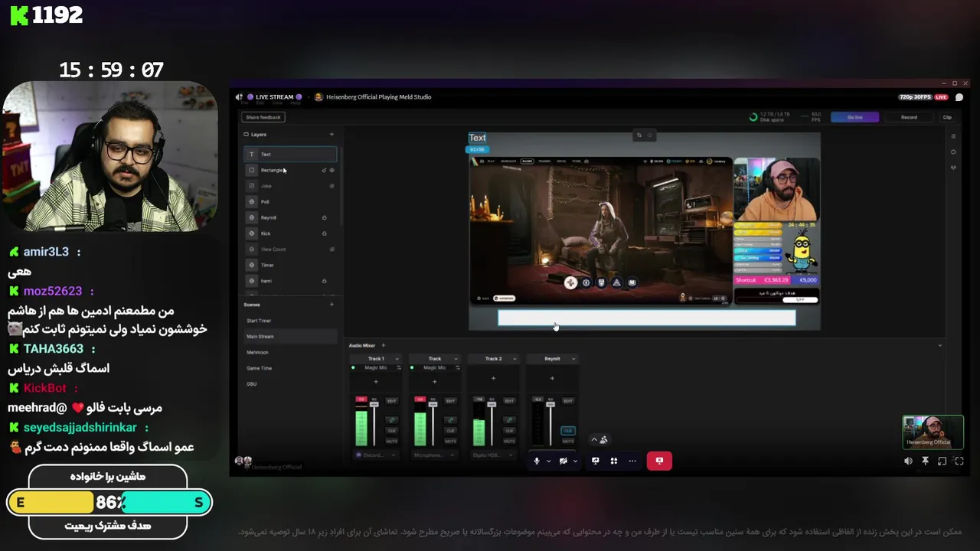Toggle the microphone in call bar
980x551 pixels.
coord(537,461)
